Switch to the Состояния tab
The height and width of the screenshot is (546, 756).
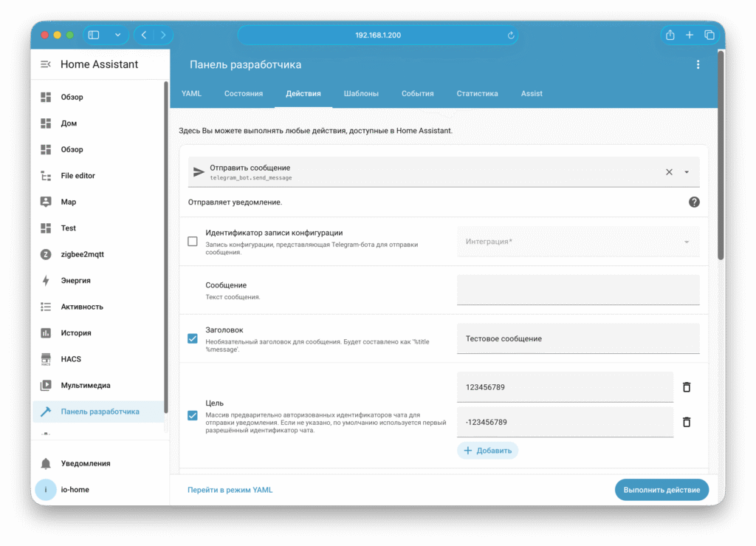click(x=244, y=94)
